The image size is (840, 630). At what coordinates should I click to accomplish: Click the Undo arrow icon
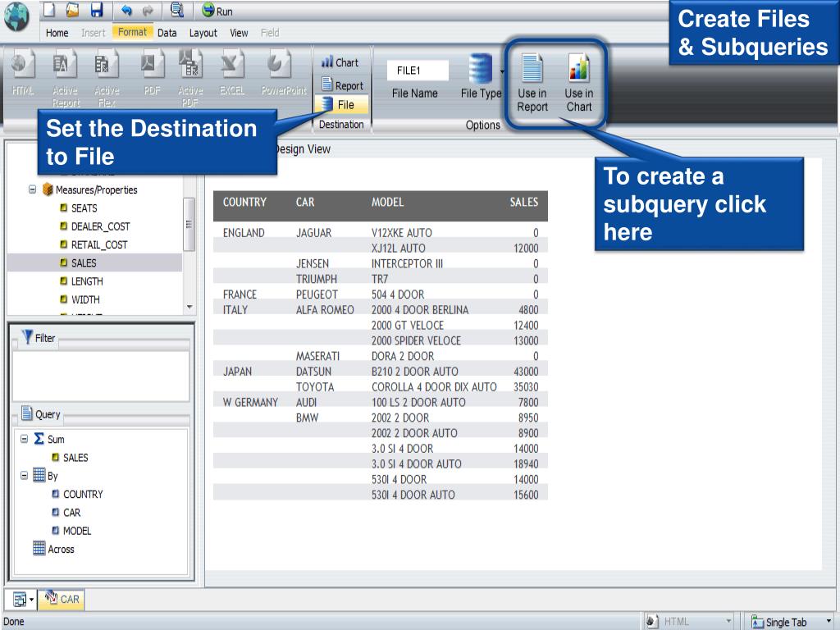coord(126,11)
